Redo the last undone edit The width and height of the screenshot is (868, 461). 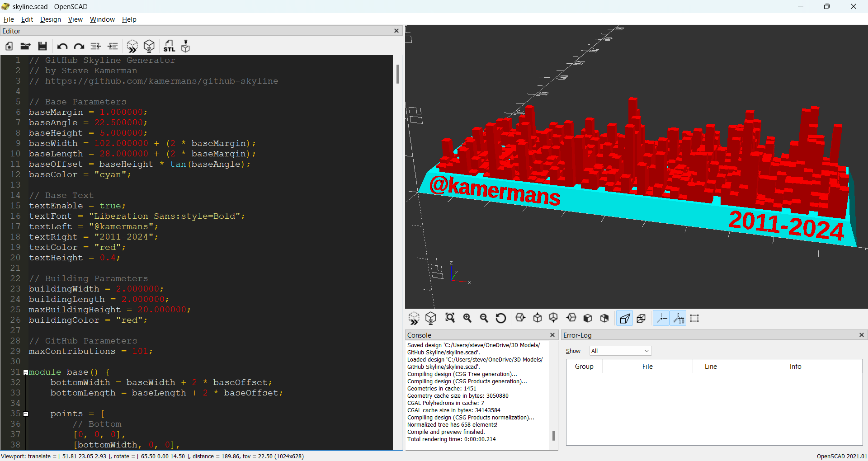pyautogui.click(x=79, y=46)
